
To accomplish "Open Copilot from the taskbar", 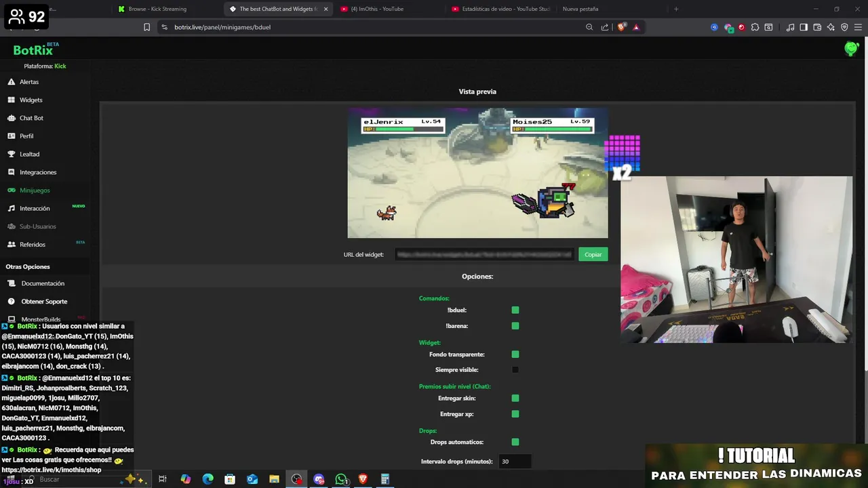I will [x=186, y=479].
